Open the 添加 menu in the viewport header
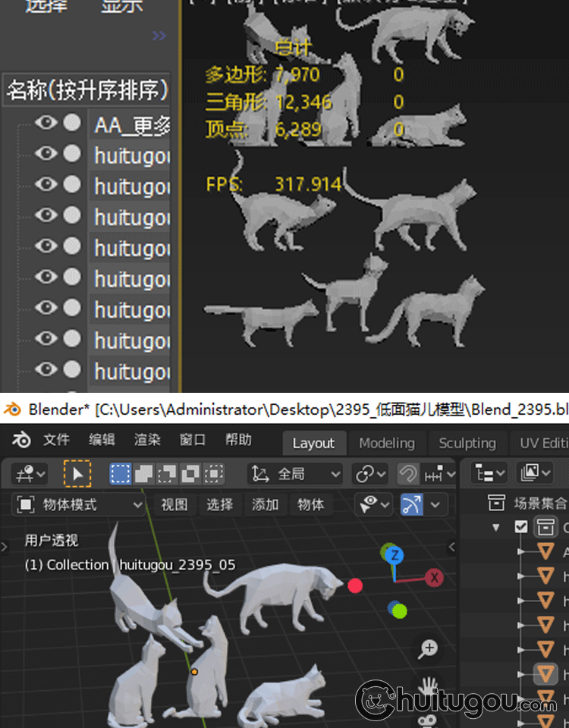The height and width of the screenshot is (728, 569). coord(266,505)
